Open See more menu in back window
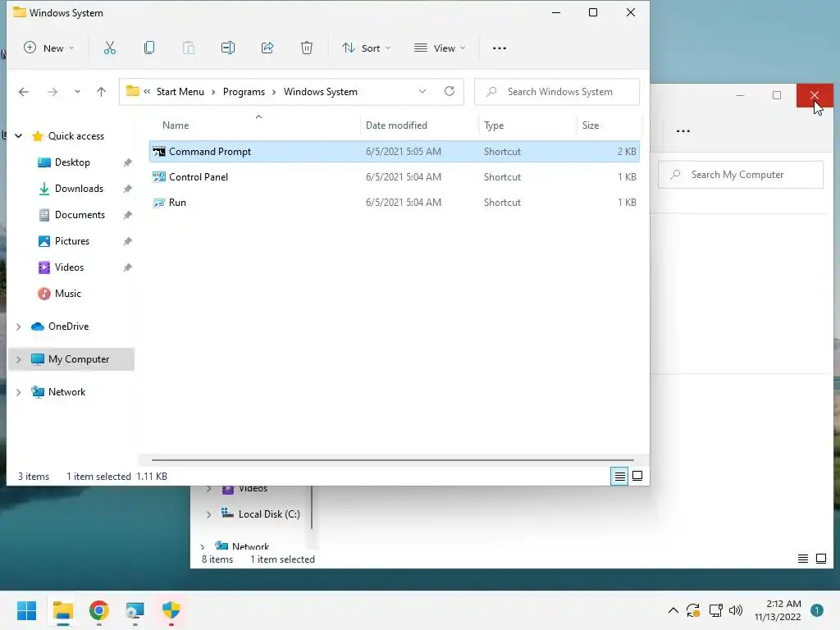 (683, 131)
